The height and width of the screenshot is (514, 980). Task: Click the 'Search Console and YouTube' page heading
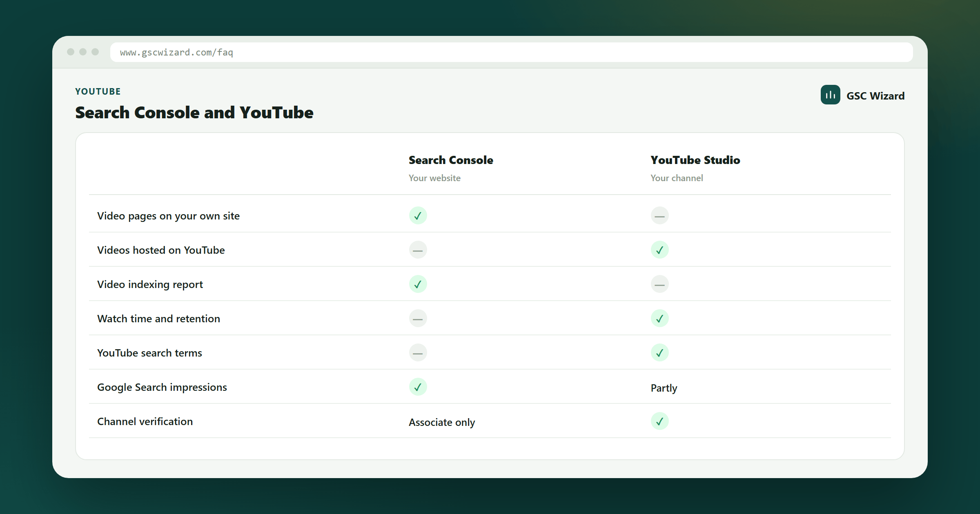coord(194,113)
